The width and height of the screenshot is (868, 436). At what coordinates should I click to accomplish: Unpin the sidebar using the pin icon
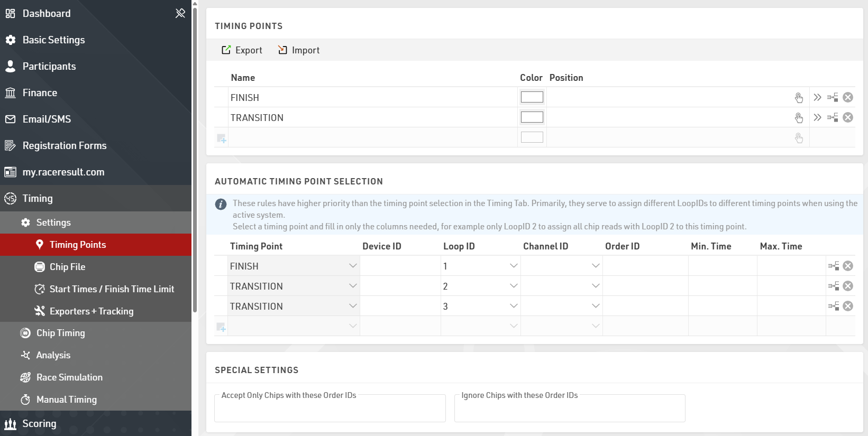180,13
